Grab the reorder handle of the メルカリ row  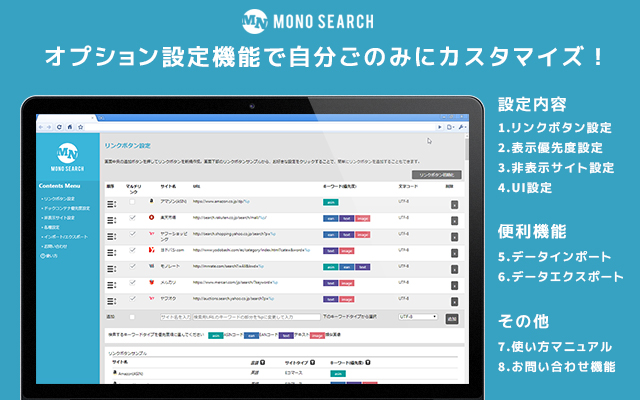coord(111,285)
